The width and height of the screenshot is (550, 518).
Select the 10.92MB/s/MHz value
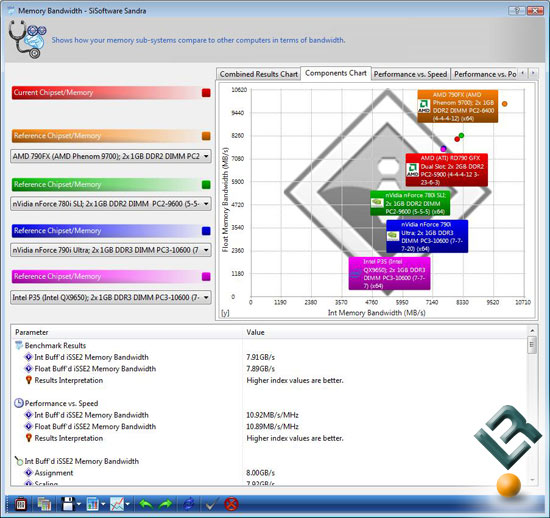pos(272,415)
